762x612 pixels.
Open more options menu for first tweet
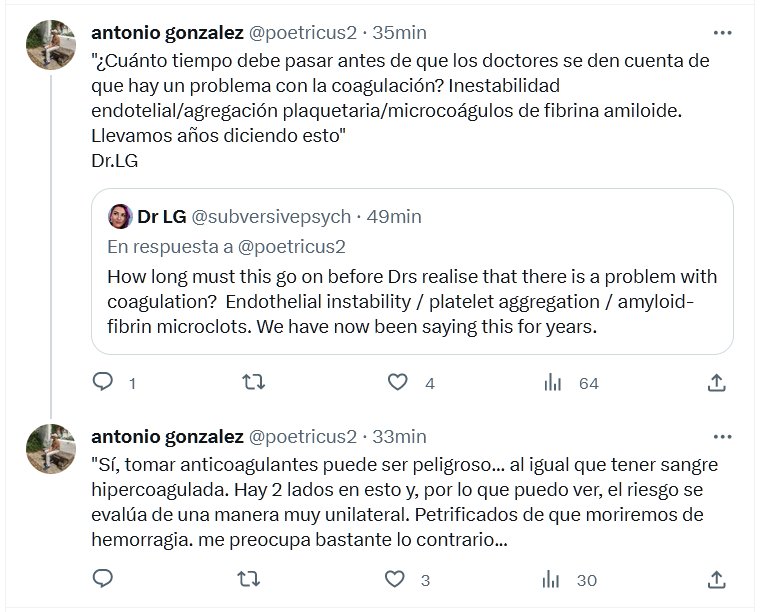(x=720, y=33)
